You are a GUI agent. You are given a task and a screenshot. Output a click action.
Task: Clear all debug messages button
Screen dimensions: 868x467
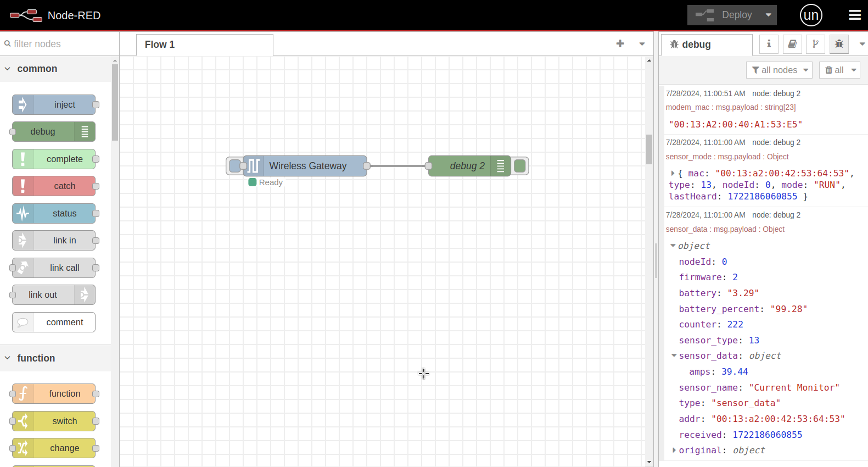click(833, 70)
